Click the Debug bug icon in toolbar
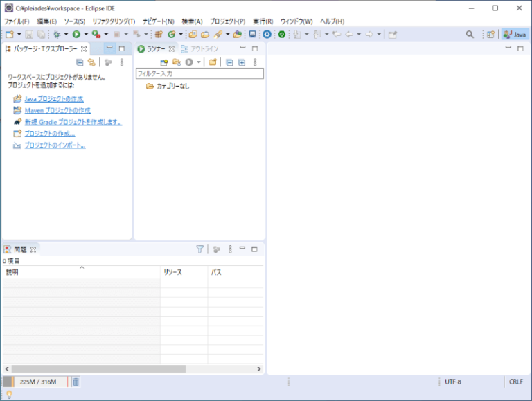Screen dimensions: 532x401 pos(56,34)
